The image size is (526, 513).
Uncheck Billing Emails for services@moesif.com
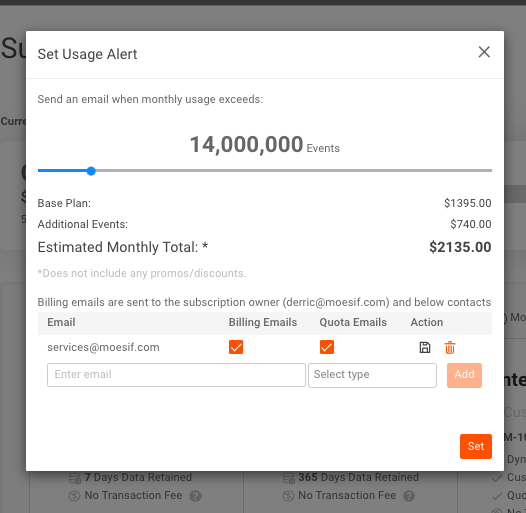coord(236,347)
